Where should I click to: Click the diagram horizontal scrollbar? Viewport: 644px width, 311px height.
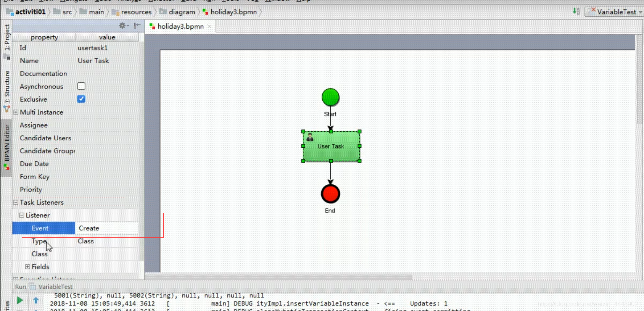point(279,277)
